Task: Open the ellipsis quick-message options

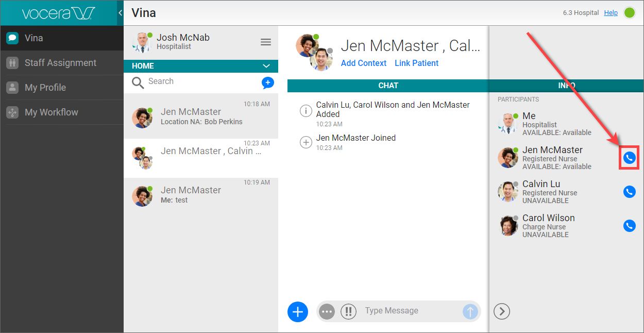Action: [x=327, y=311]
